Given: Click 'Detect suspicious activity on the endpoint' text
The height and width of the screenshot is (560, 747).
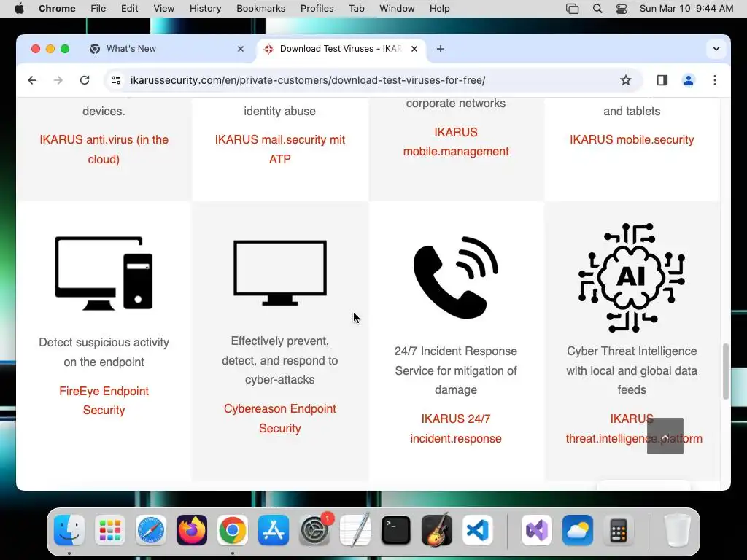Looking at the screenshot, I should click(x=104, y=352).
